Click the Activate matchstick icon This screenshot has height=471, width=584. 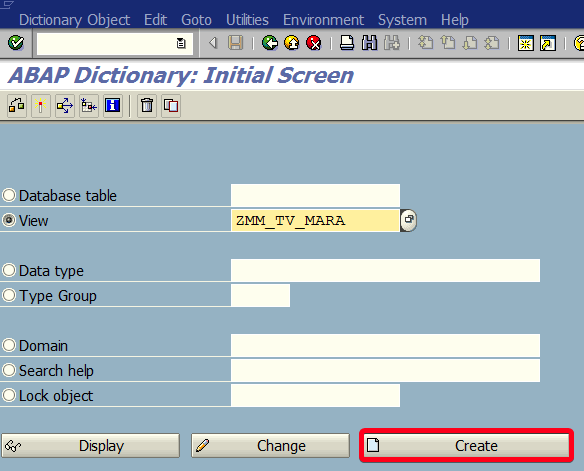pyautogui.click(x=41, y=106)
